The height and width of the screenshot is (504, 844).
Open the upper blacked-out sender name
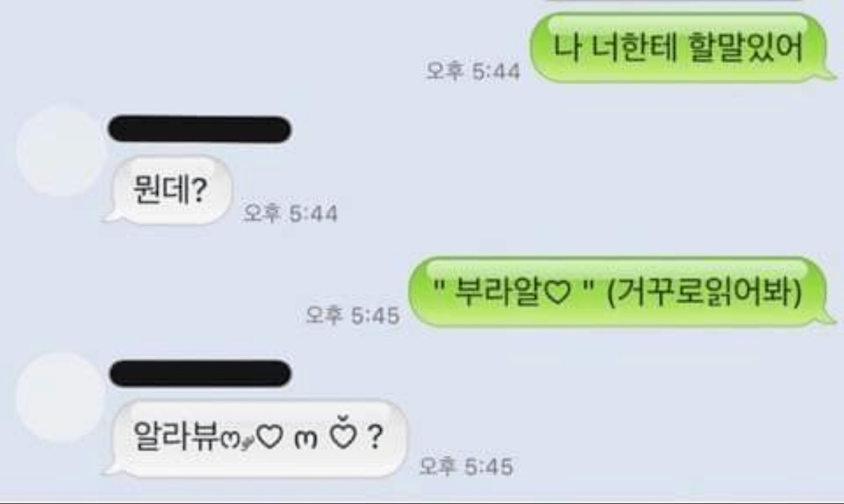(x=199, y=129)
